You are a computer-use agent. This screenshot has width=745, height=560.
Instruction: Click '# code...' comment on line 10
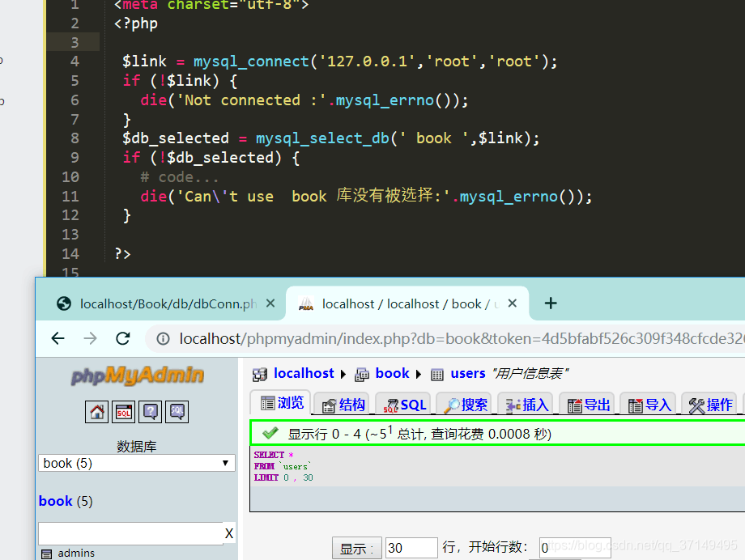[x=180, y=177]
